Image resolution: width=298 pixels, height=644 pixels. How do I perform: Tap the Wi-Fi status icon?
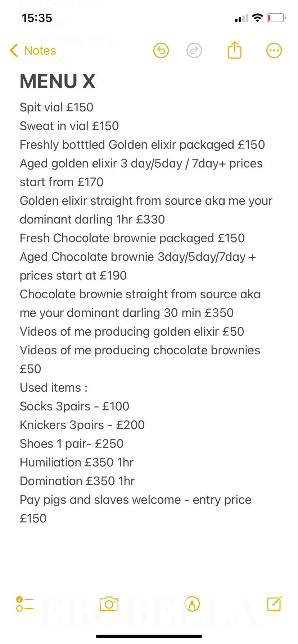257,18
